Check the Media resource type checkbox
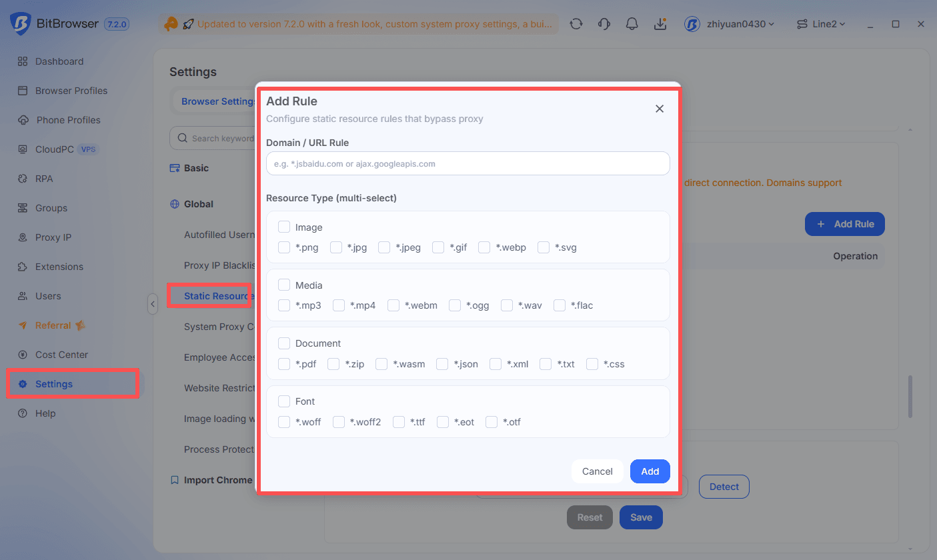This screenshot has width=937, height=560. point(284,285)
